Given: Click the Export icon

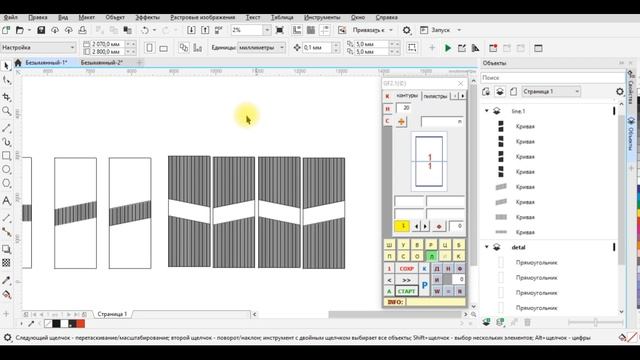Looking at the screenshot, I should coord(205,30).
